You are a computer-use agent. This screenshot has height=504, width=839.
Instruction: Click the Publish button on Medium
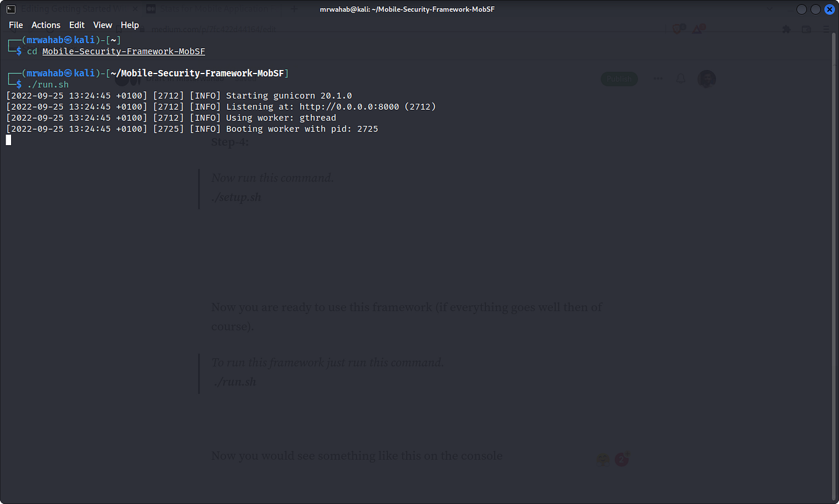click(618, 79)
